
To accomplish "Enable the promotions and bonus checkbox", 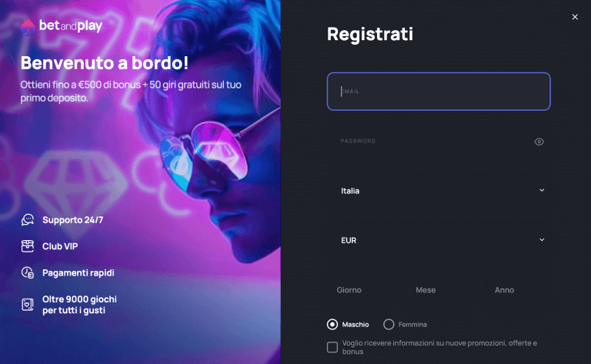I will pos(332,347).
